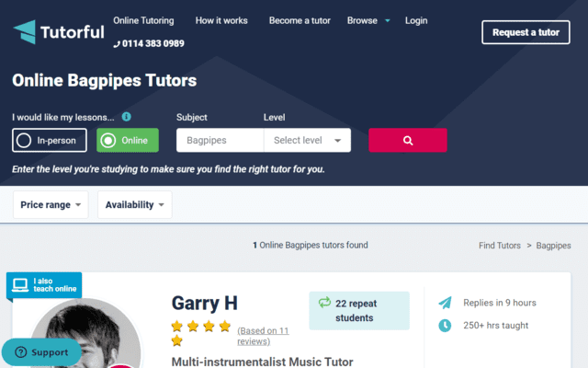
Task: Select the Online lessons option
Action: tap(128, 140)
